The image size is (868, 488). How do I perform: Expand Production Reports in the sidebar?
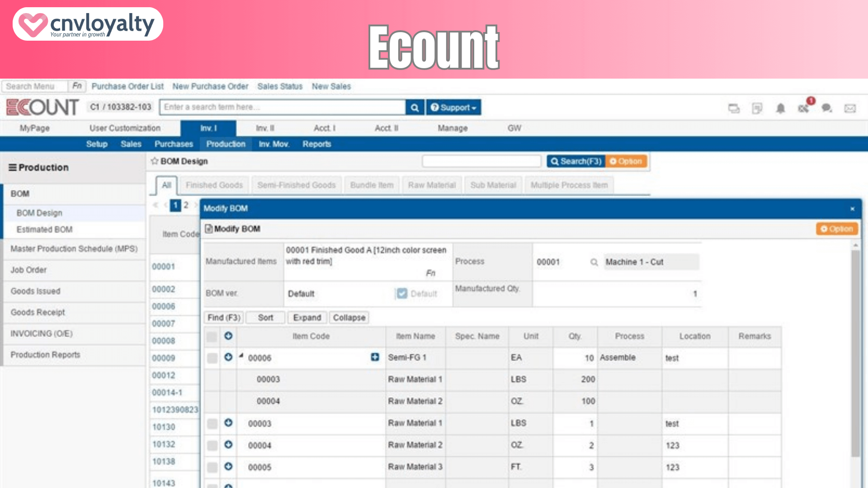(x=73, y=355)
